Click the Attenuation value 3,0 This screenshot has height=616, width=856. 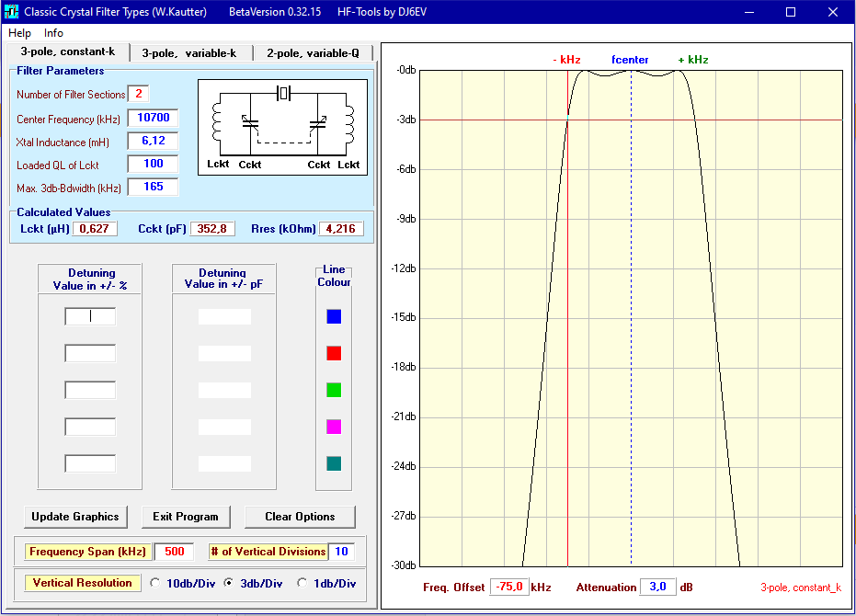click(657, 587)
